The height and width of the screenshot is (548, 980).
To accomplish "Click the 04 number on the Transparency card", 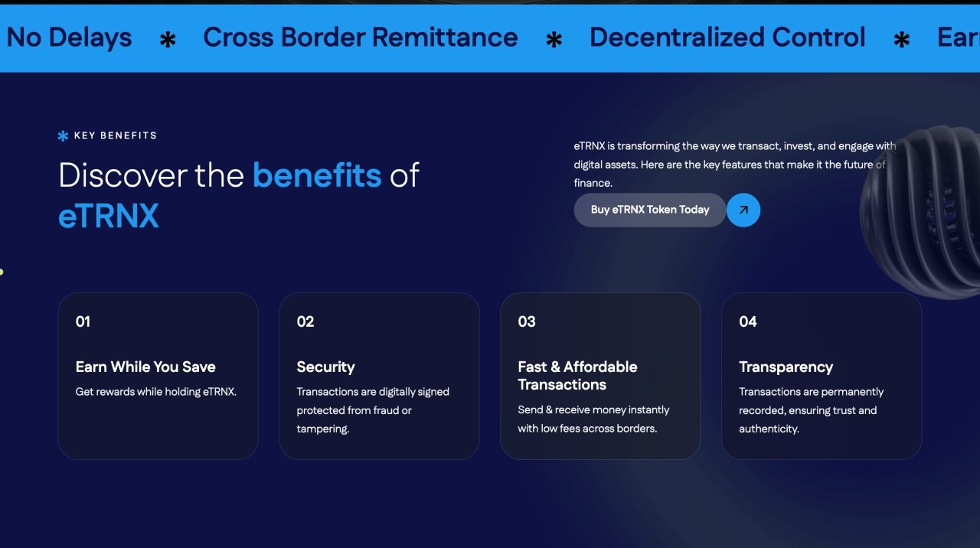I will point(748,321).
